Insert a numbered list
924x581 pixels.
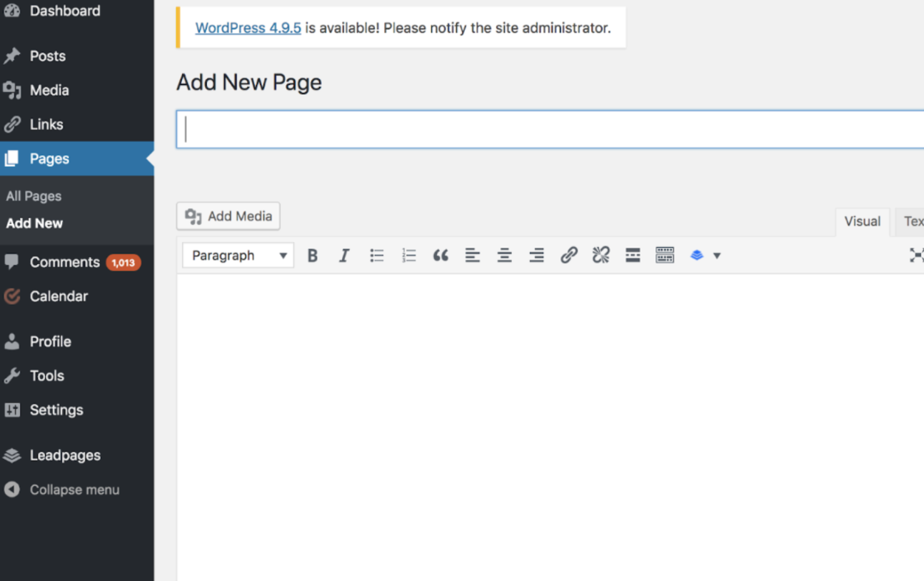click(x=408, y=256)
